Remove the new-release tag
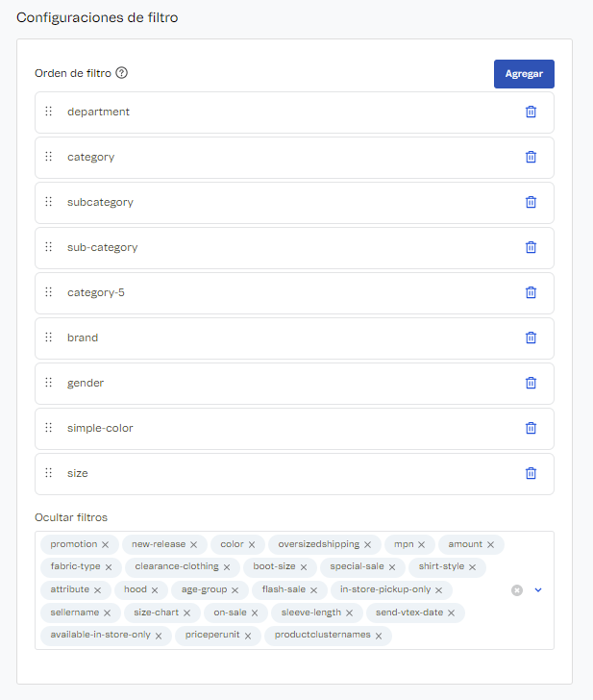Image resolution: width=593 pixels, height=700 pixels. pyautogui.click(x=193, y=545)
